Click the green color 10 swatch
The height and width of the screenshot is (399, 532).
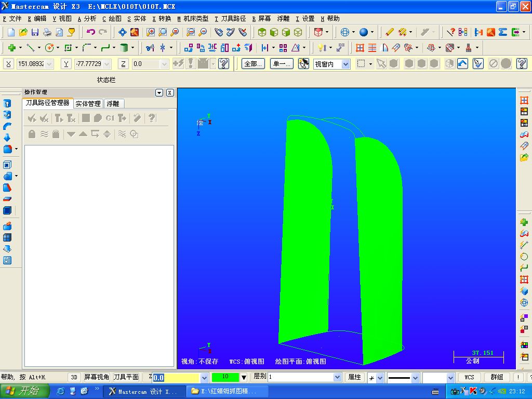[225, 377]
